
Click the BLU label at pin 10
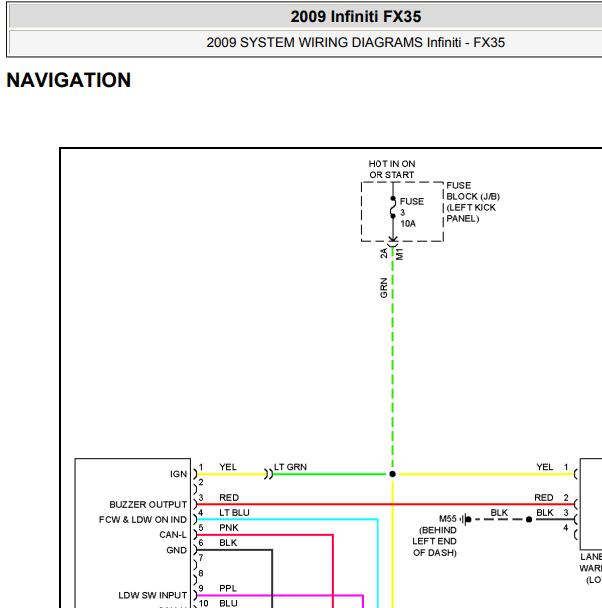point(228,603)
